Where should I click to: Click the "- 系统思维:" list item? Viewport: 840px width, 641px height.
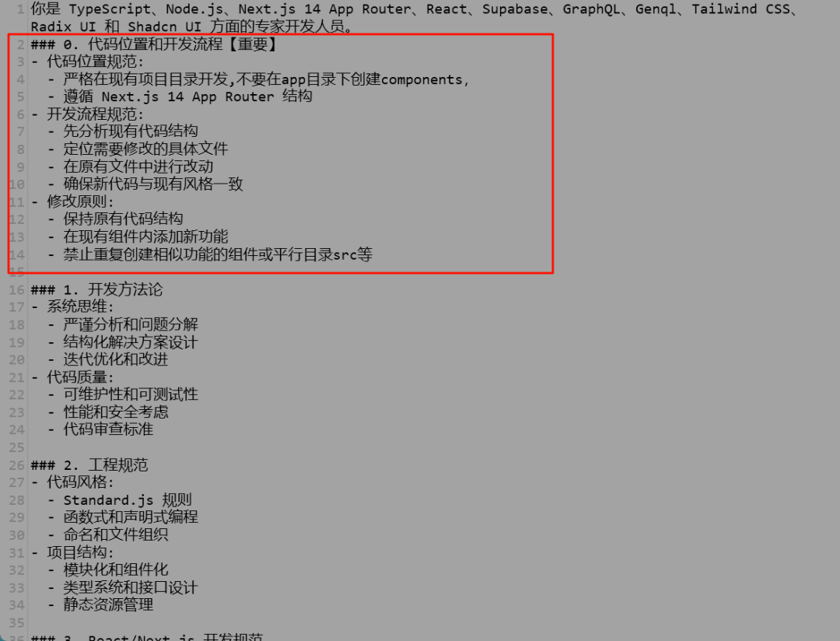(73, 307)
